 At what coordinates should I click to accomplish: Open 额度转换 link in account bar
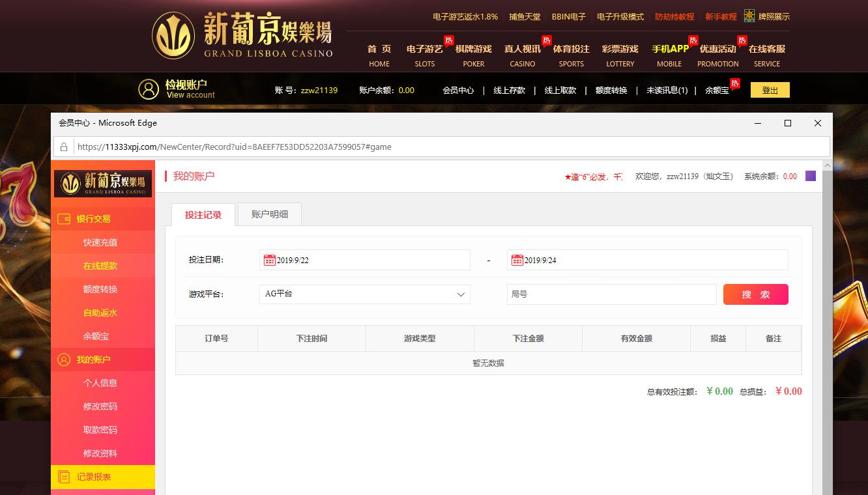pyautogui.click(x=611, y=91)
